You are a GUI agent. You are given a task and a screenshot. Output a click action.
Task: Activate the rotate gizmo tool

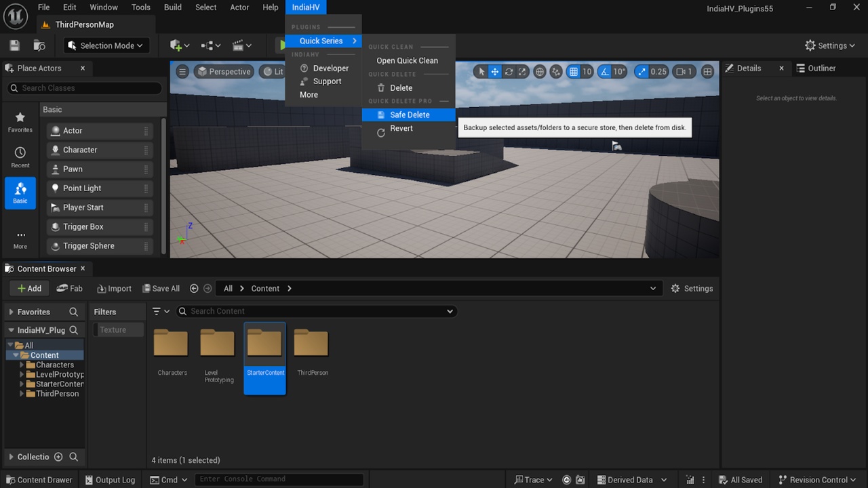tap(509, 72)
